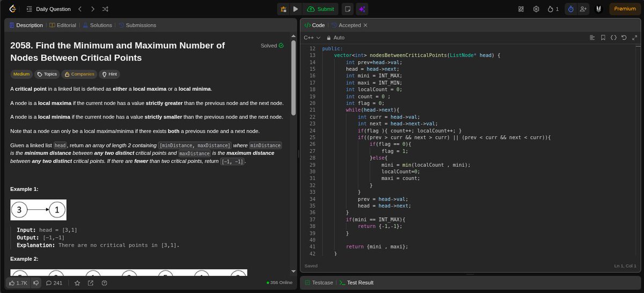Screen dimensions: 644x293
Task: Open the debugger bug icon
Action: tap(283, 9)
